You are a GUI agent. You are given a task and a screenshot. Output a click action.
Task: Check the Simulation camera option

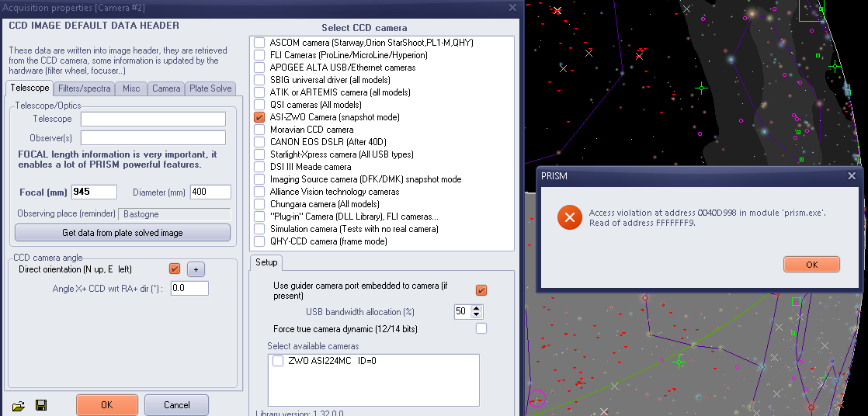259,229
